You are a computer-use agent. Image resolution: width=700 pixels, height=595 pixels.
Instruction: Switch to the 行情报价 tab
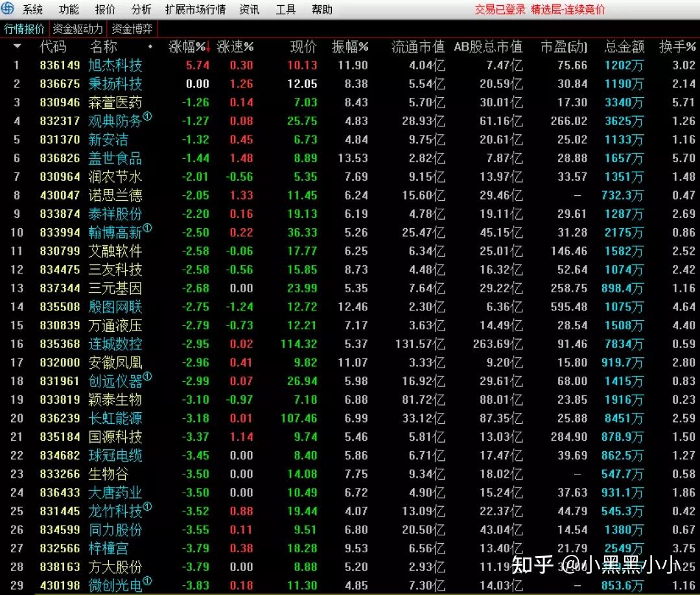point(24,29)
